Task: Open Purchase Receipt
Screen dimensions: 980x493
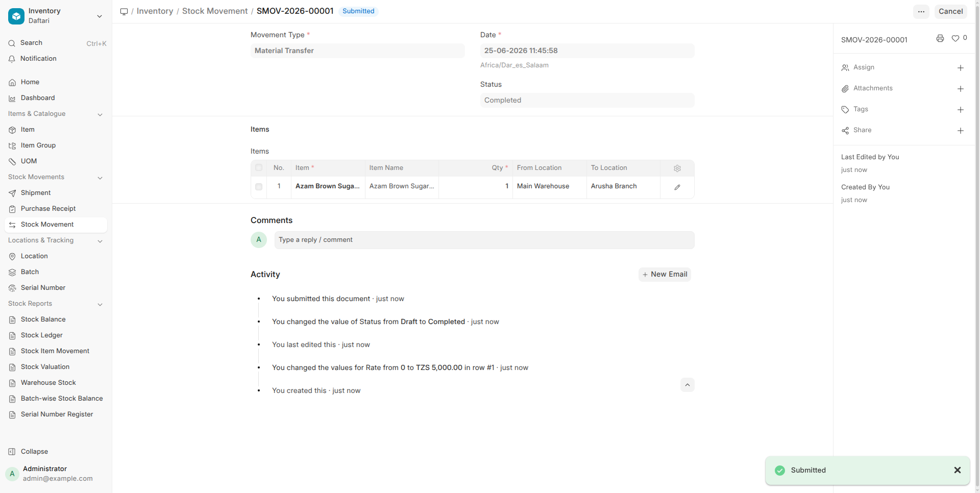Action: tap(56, 209)
